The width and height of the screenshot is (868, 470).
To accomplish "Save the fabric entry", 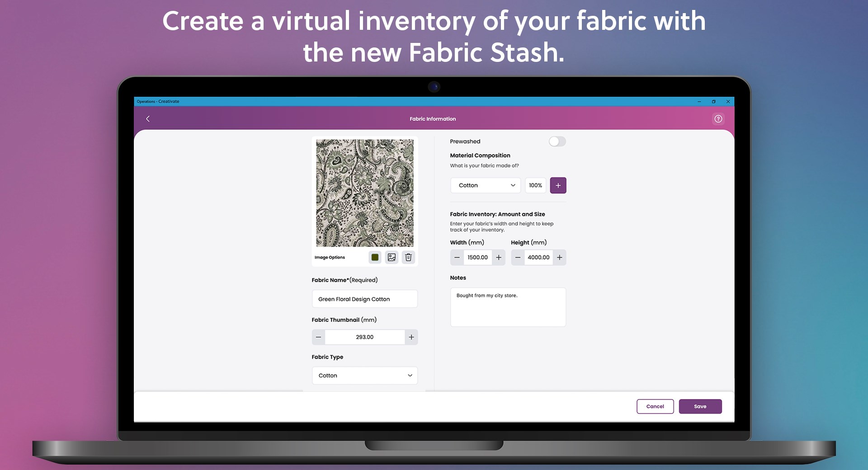I will 700,406.
